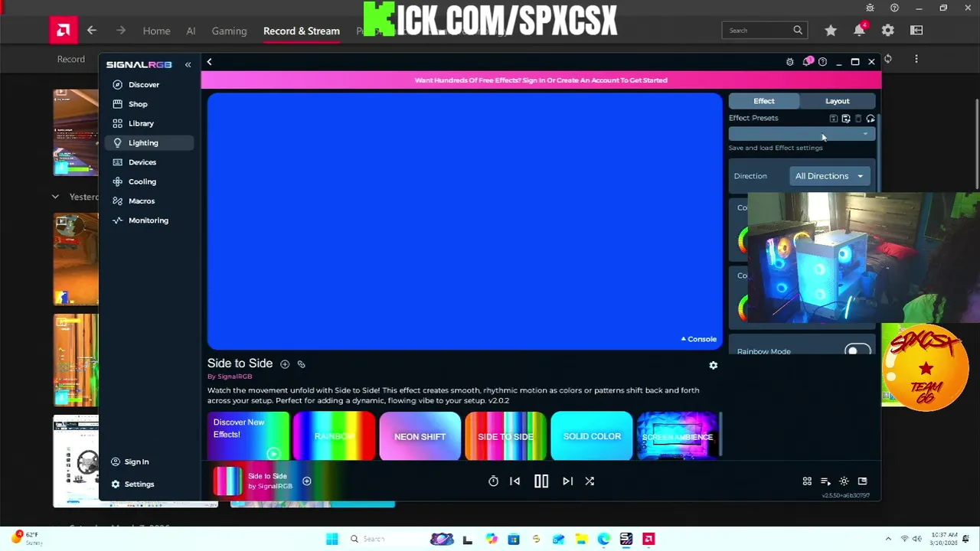
Task: Open effect settings gear below preview
Action: pyautogui.click(x=713, y=366)
